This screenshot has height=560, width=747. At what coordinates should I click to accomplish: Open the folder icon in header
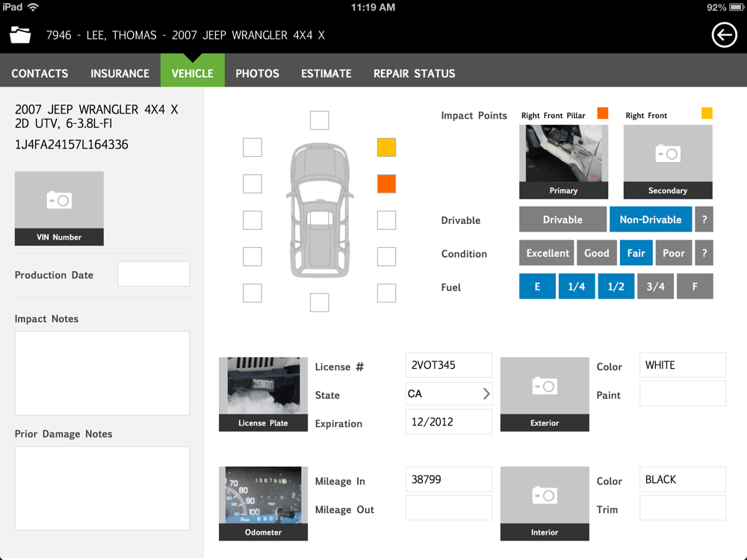point(20,35)
